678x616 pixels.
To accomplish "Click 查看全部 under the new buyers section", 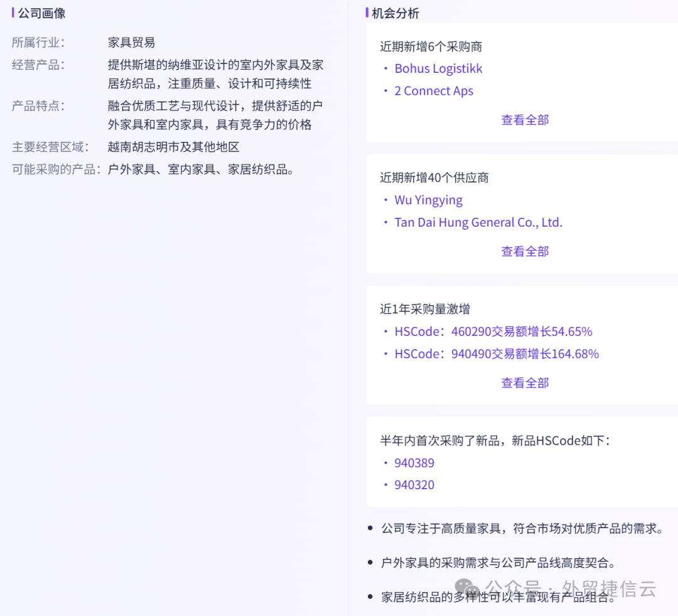I will [x=525, y=119].
